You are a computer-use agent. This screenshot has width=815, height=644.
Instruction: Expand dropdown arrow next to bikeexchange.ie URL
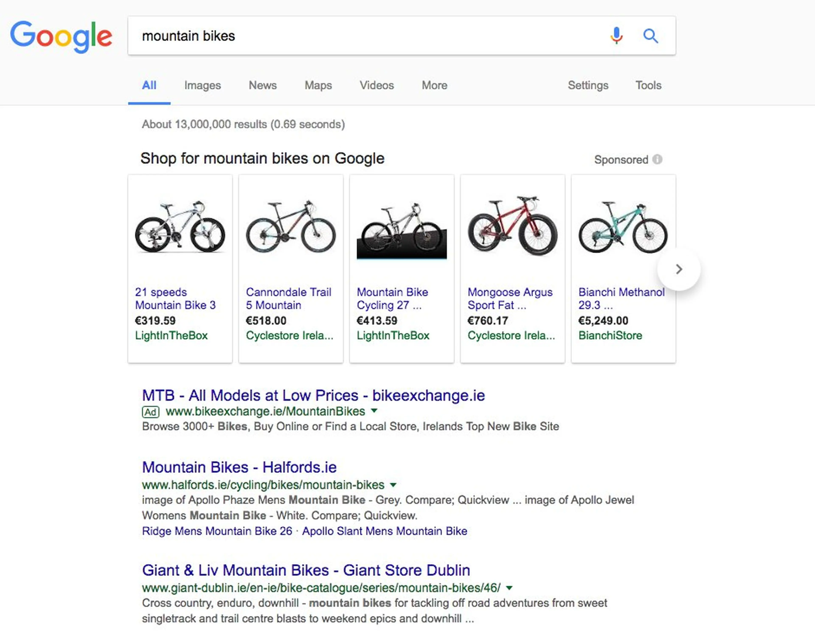(374, 411)
